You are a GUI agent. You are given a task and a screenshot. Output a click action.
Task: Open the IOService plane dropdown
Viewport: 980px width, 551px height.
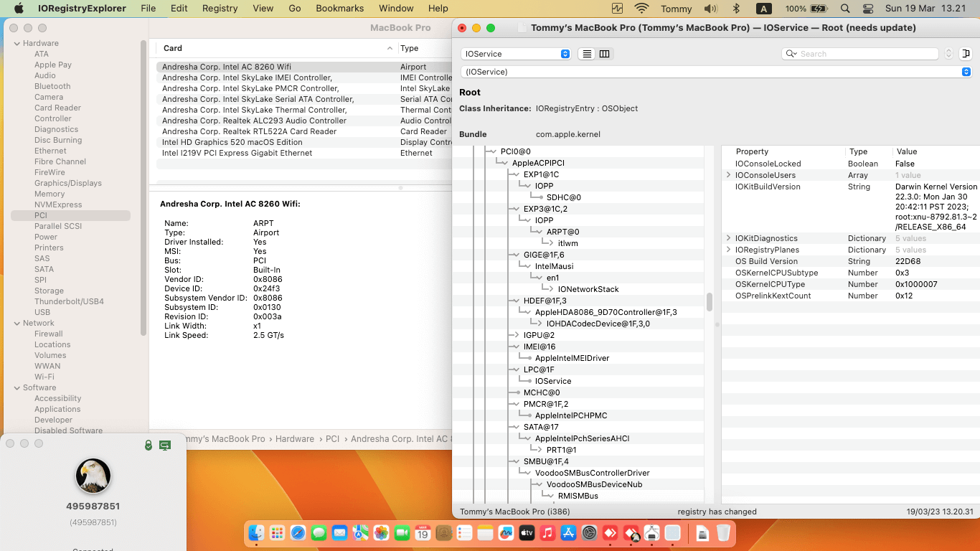point(516,54)
